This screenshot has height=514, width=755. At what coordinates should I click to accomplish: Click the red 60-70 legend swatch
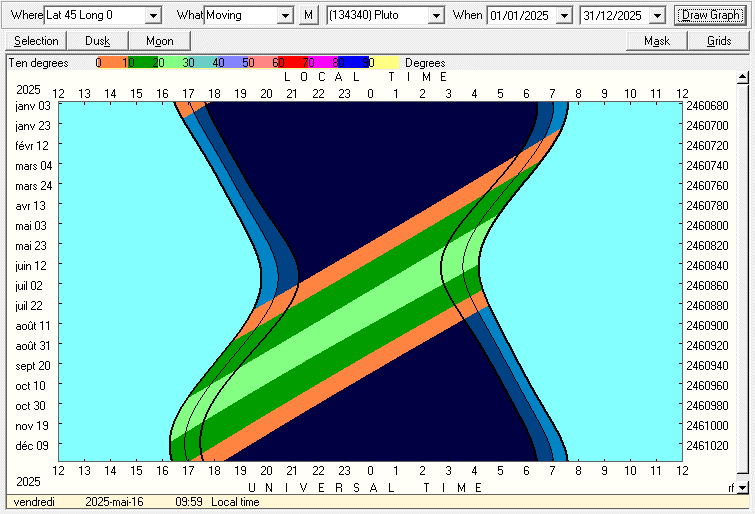(x=293, y=63)
